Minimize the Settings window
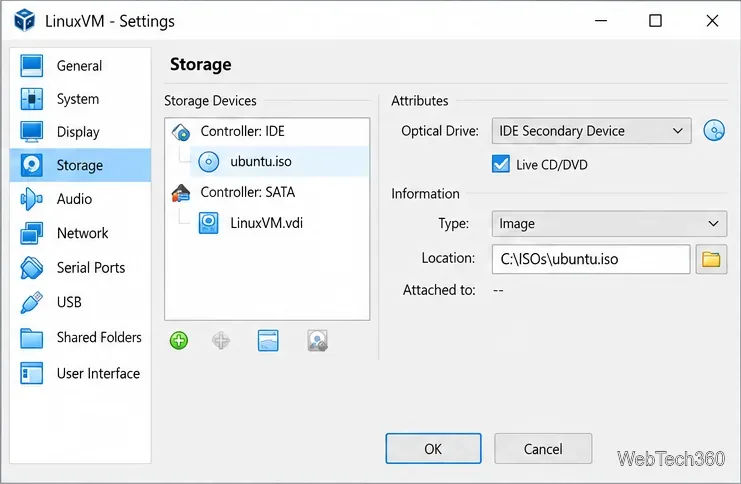Image resolution: width=741 pixels, height=484 pixels. 601,20
